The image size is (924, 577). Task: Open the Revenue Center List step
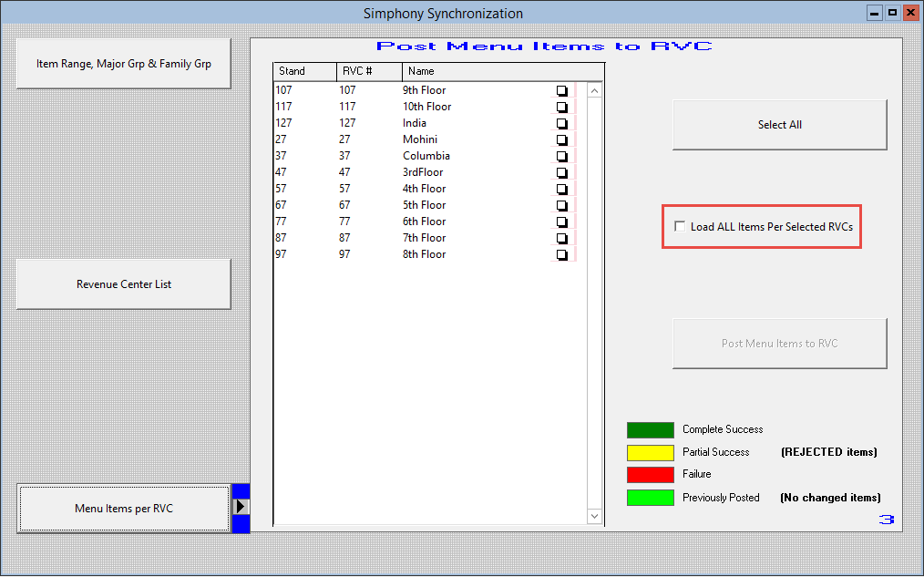124,284
